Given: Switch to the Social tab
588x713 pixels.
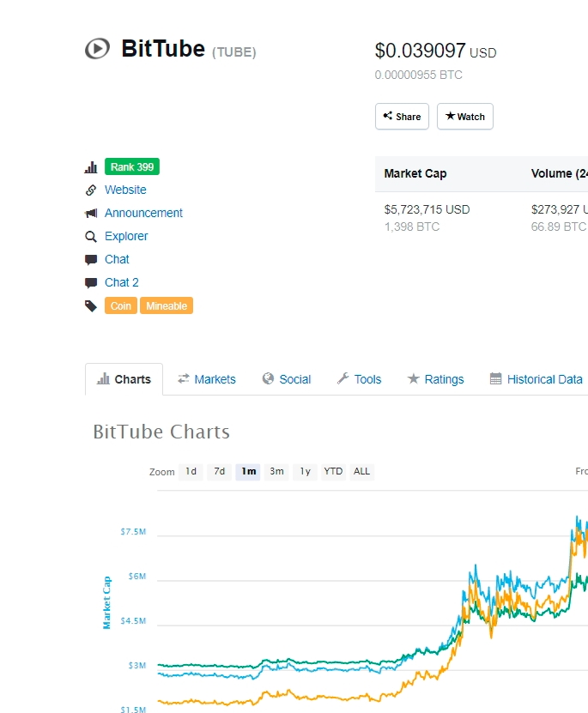Looking at the screenshot, I should click(x=287, y=379).
